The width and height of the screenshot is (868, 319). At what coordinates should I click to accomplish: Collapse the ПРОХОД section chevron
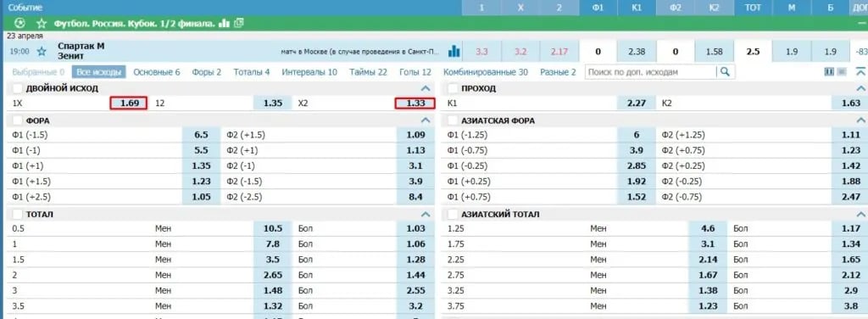pyautogui.click(x=861, y=88)
